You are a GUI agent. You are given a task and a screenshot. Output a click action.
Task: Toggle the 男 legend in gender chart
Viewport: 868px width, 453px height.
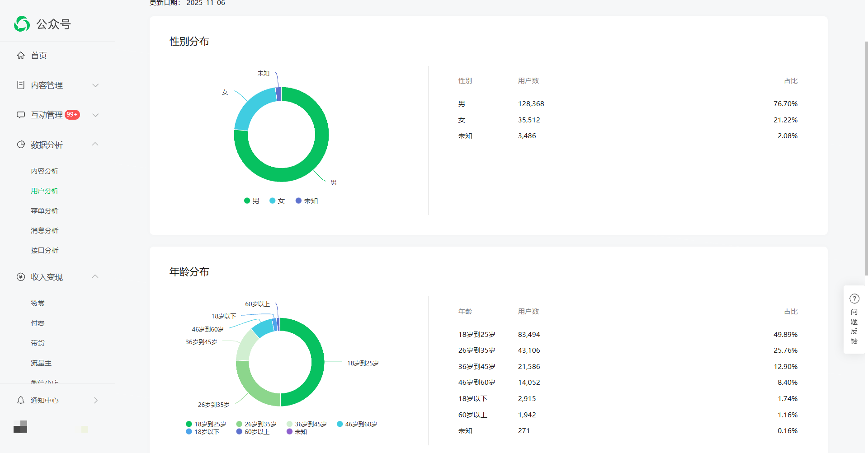(252, 201)
